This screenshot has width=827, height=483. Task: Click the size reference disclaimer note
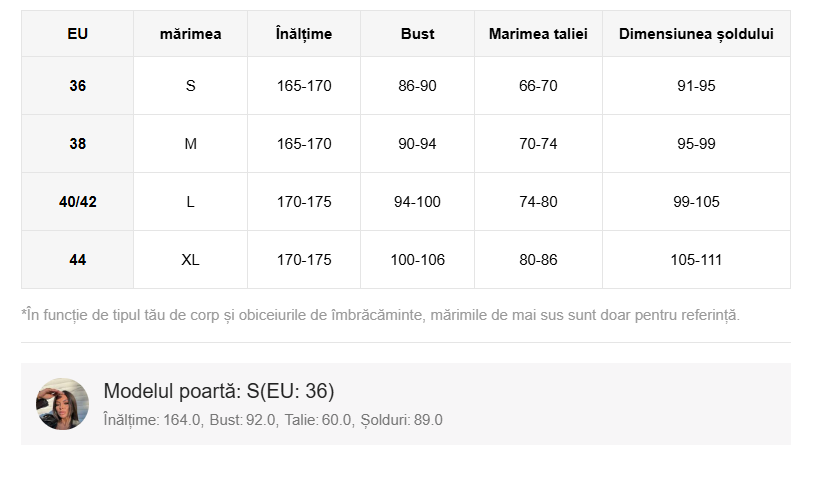point(380,315)
